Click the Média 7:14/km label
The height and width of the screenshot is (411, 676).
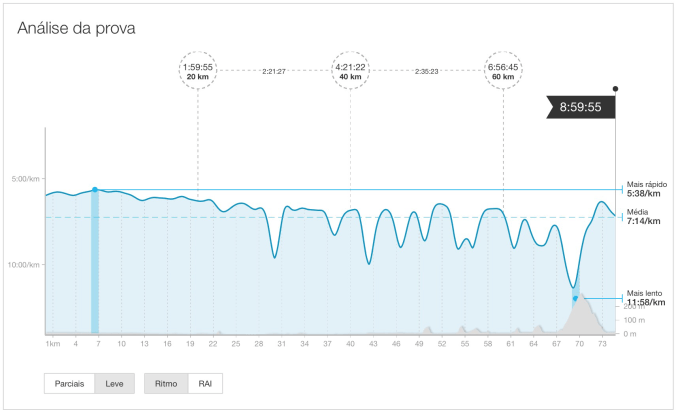point(643,217)
